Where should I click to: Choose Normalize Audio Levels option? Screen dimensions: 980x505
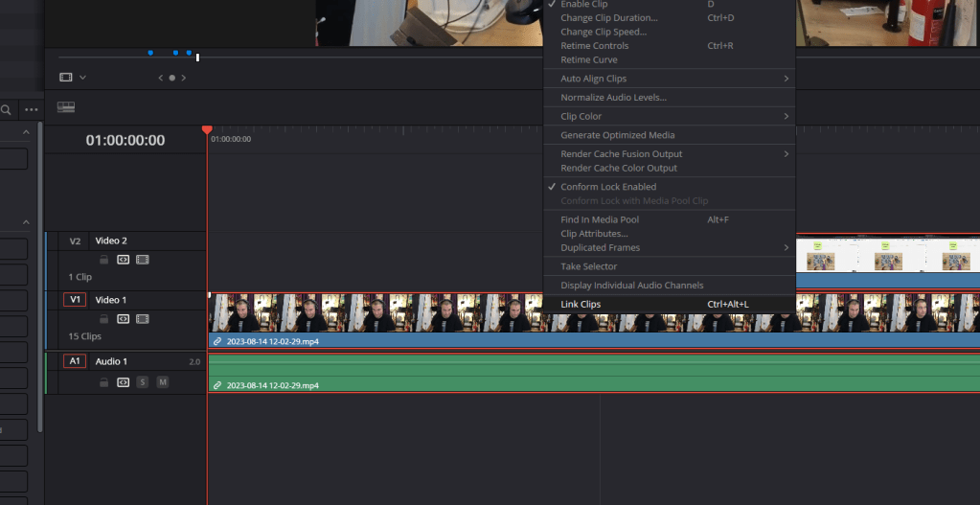[x=669, y=98]
